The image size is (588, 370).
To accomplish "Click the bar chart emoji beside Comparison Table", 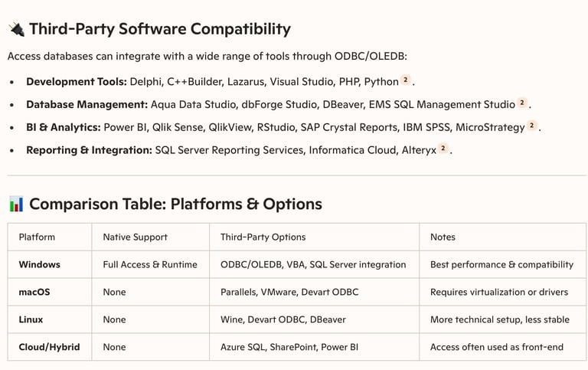I will [x=16, y=205].
